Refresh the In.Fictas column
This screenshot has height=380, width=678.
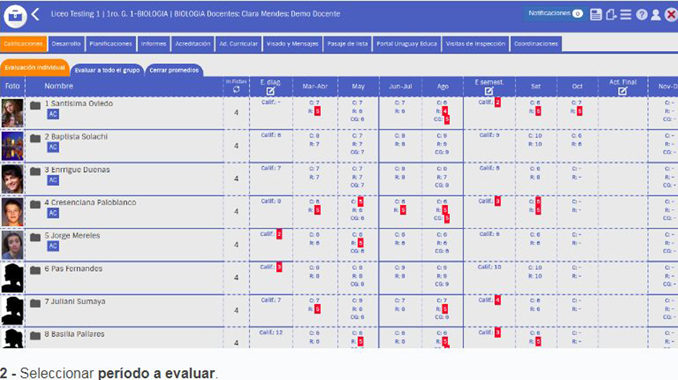(236, 89)
